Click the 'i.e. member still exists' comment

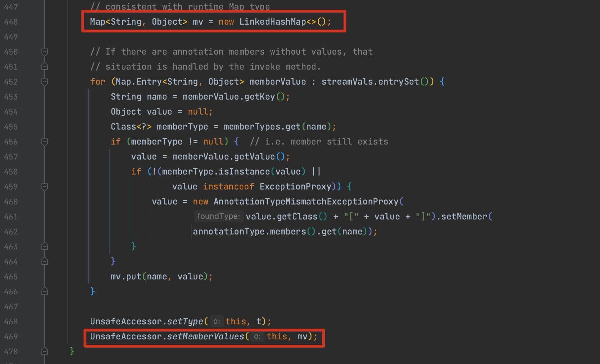[x=319, y=142]
